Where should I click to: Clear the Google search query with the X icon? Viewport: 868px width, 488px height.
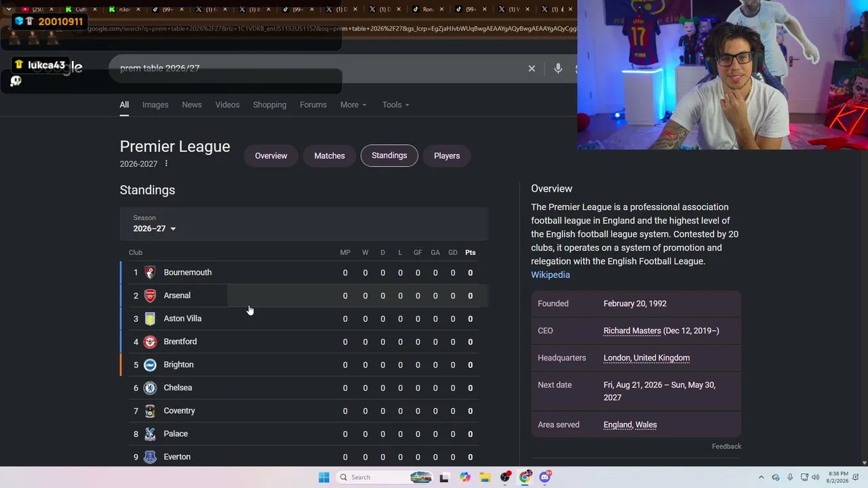(x=532, y=68)
